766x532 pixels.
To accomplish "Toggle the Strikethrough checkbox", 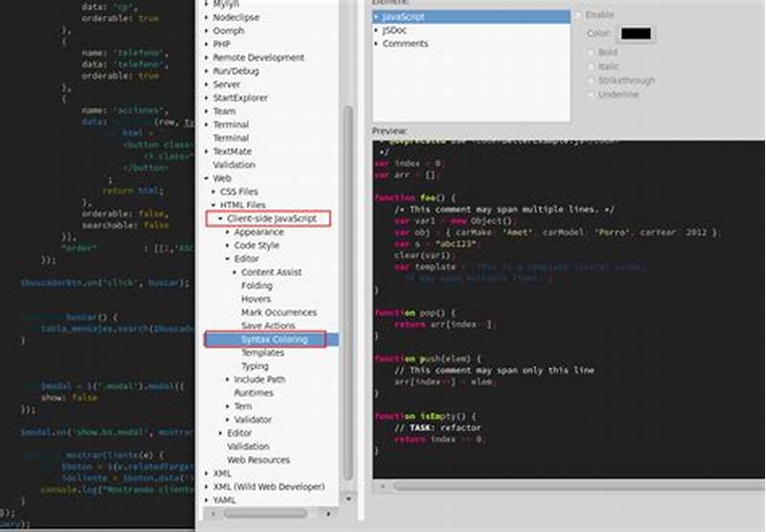I will pyautogui.click(x=591, y=80).
